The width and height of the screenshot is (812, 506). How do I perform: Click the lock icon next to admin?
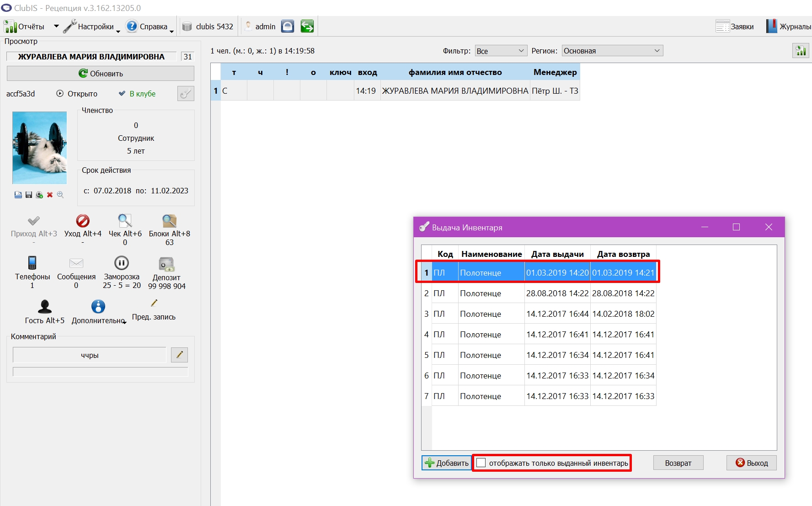click(288, 27)
